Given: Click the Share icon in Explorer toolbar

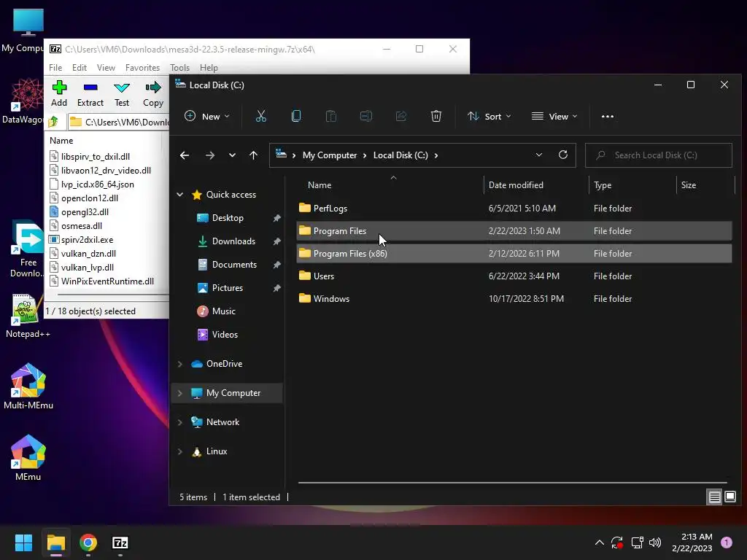Looking at the screenshot, I should tap(401, 116).
